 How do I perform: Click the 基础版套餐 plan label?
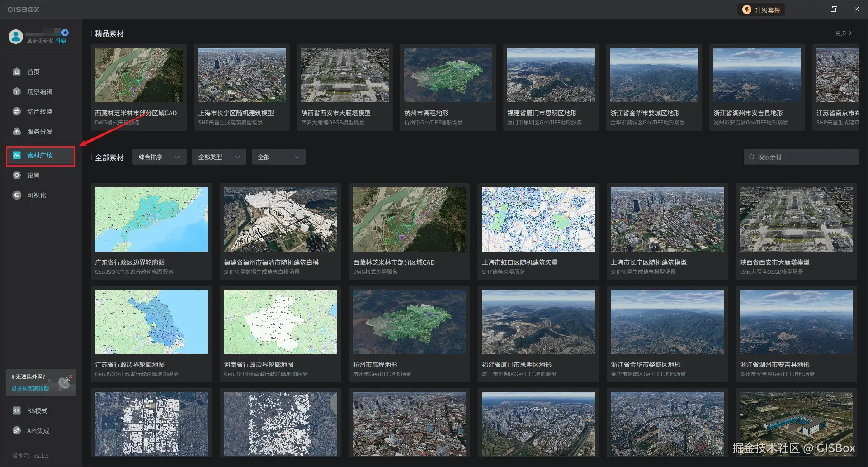coord(40,41)
